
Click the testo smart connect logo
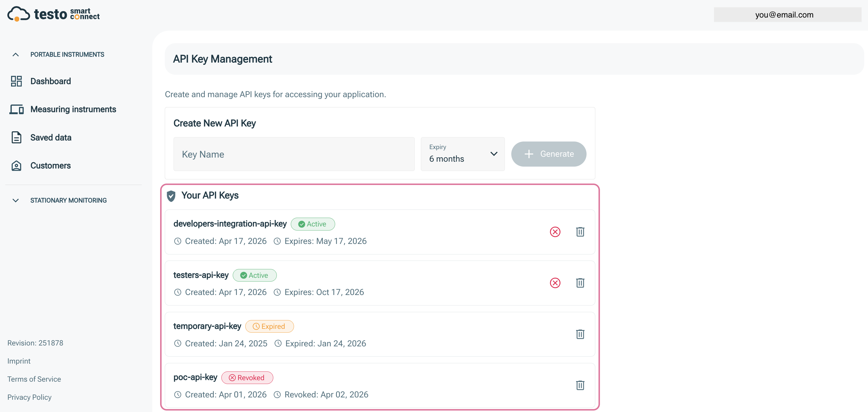coord(53,14)
